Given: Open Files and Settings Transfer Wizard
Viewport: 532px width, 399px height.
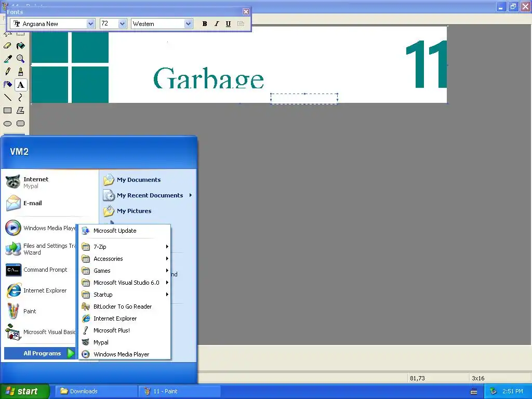Looking at the screenshot, I should pyautogui.click(x=41, y=249).
